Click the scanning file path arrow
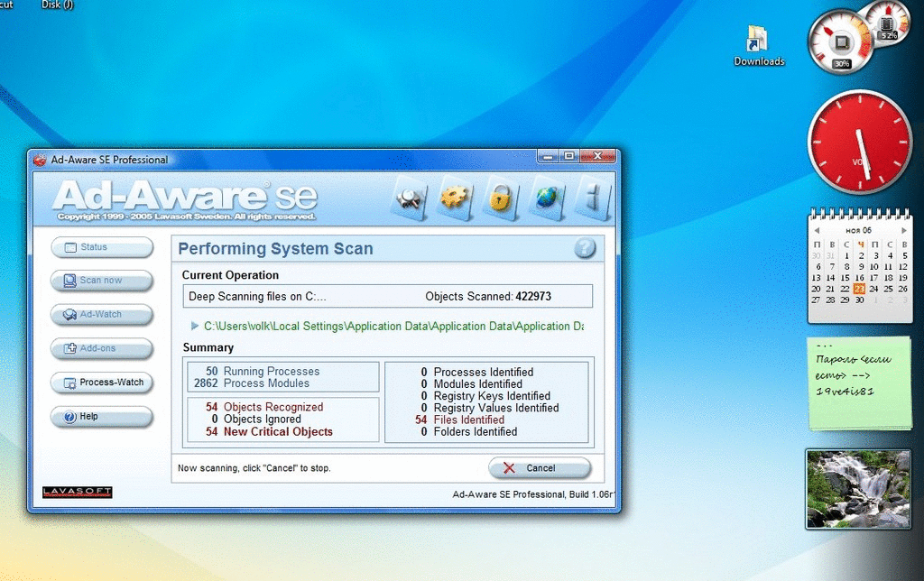Image resolution: width=924 pixels, height=581 pixels. tap(195, 326)
